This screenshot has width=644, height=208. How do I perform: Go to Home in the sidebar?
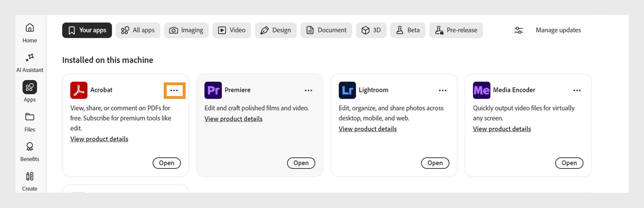coord(30,33)
